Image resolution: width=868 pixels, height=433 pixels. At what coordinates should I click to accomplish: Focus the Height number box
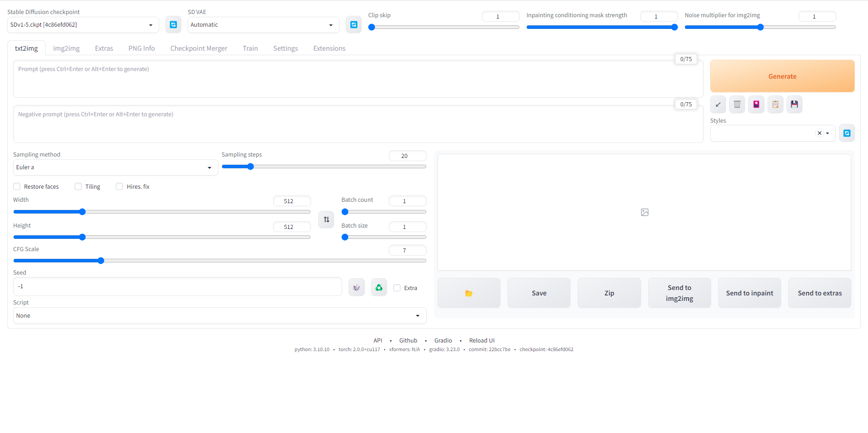coord(292,227)
